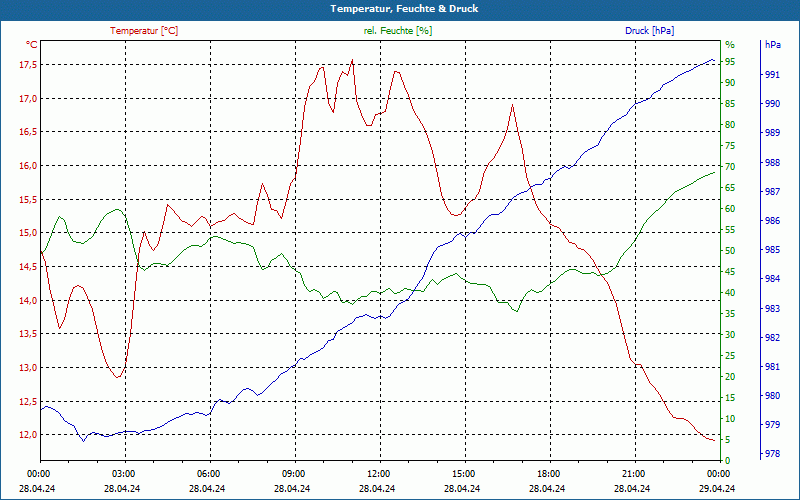The height and width of the screenshot is (500, 800).
Task: Click the 80 humidity axis value
Action: pos(730,124)
